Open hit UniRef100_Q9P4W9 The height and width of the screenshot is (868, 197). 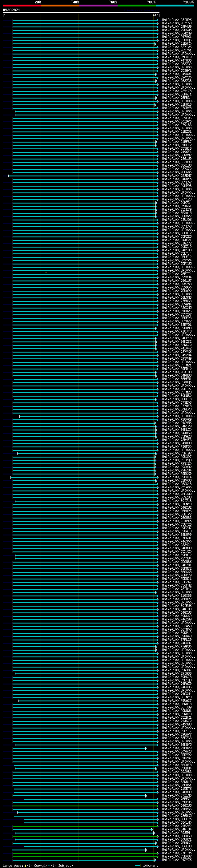click(x=177, y=26)
